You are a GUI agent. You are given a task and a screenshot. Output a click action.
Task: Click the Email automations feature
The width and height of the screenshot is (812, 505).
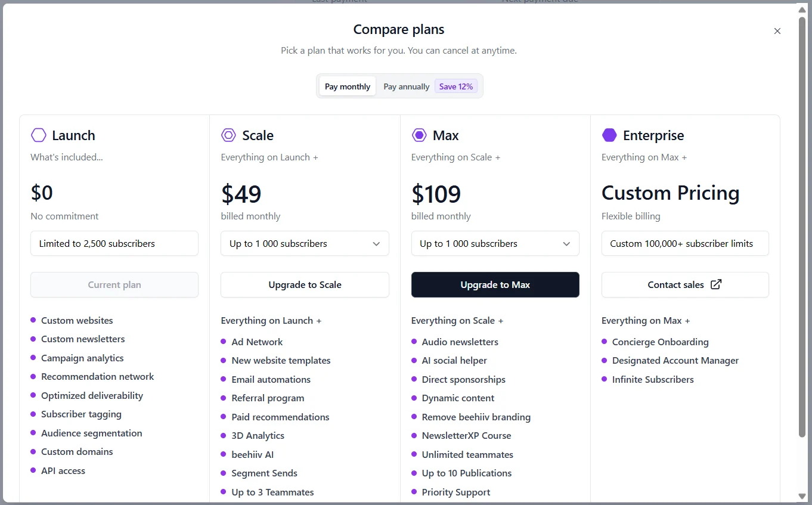point(271,379)
